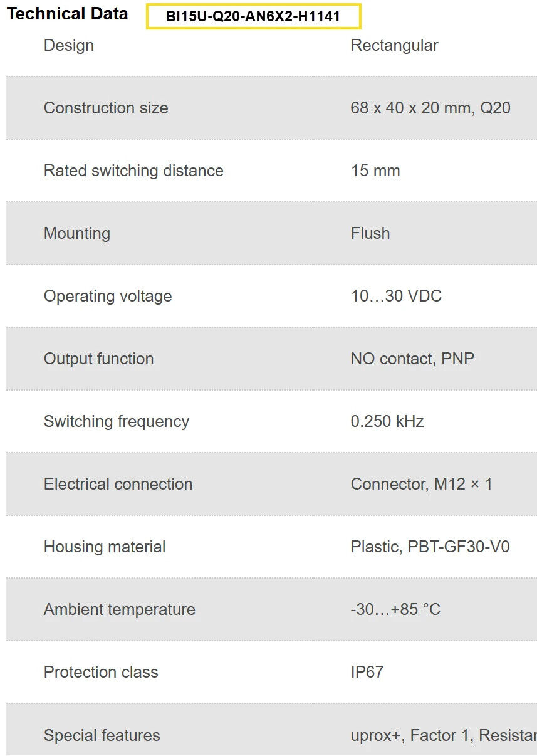
Task: Select the Rated switching distance label
Action: tap(133, 171)
